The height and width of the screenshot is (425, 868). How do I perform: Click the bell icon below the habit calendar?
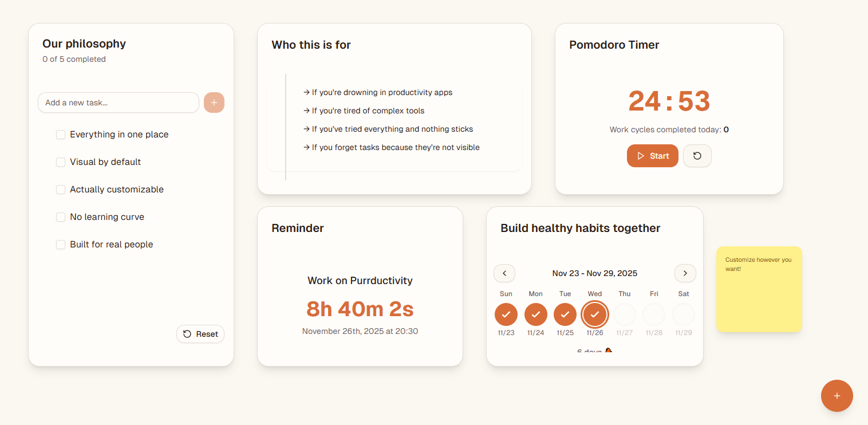tap(608, 351)
